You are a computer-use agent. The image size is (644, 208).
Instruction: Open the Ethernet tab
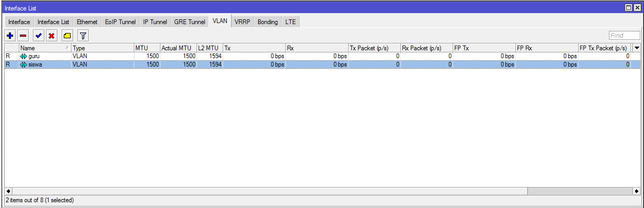[87, 22]
